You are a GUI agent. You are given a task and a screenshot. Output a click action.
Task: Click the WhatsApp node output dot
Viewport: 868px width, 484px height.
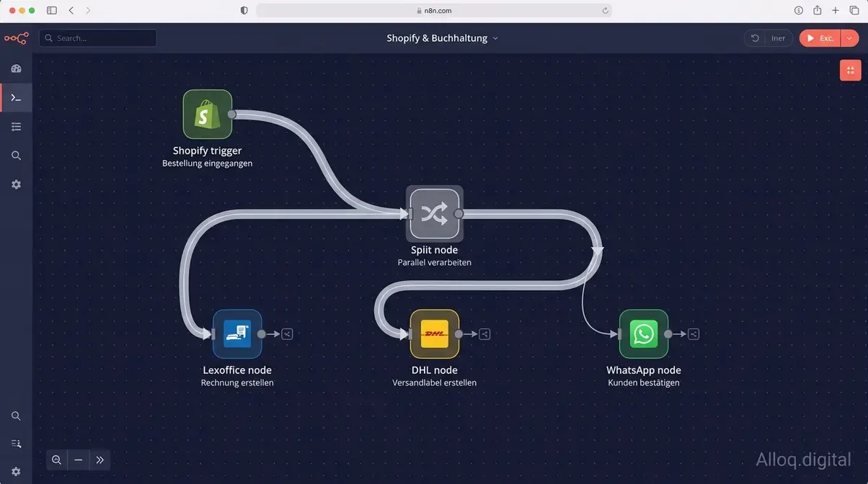tap(668, 334)
